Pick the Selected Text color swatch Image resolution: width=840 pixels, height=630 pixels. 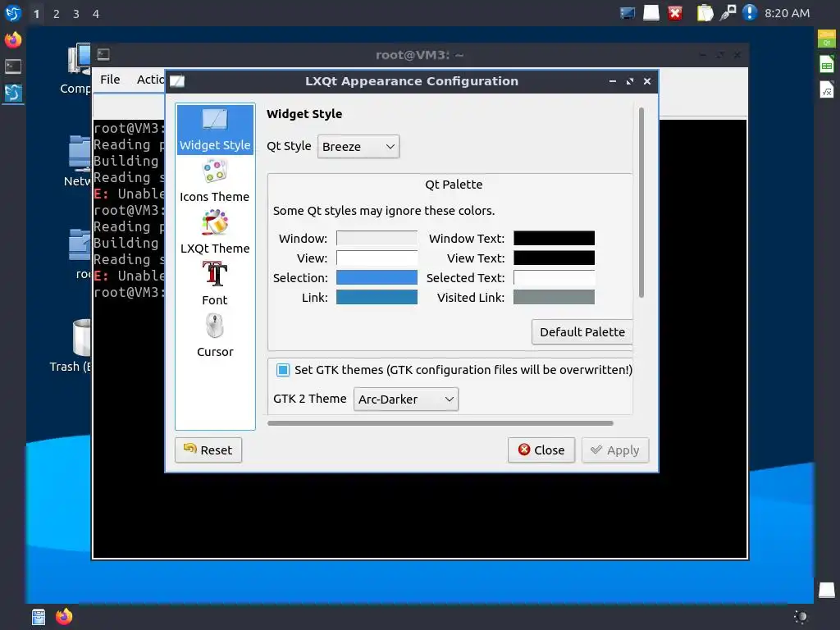(x=554, y=277)
